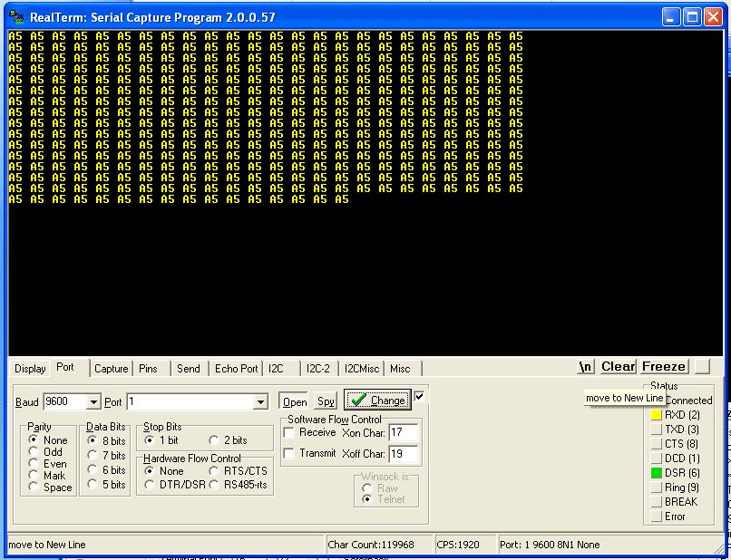Image resolution: width=731 pixels, height=560 pixels.
Task: Select Even parity radio button
Action: coord(35,464)
